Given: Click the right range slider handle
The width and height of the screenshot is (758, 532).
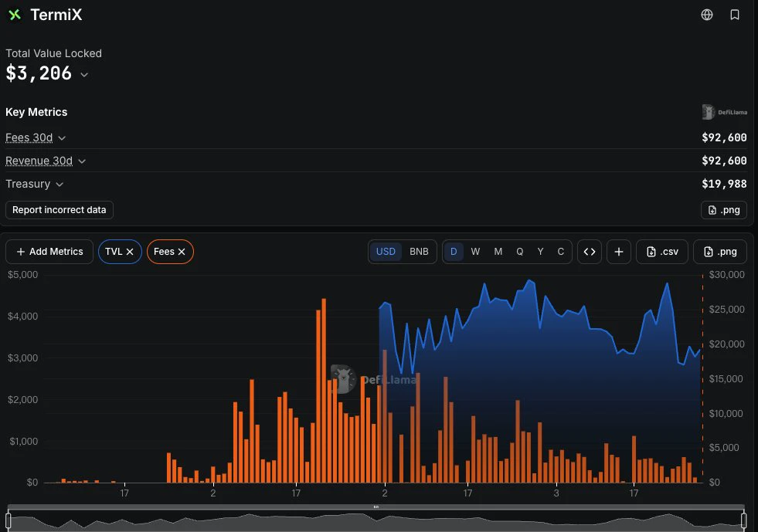Looking at the screenshot, I should click(743, 520).
